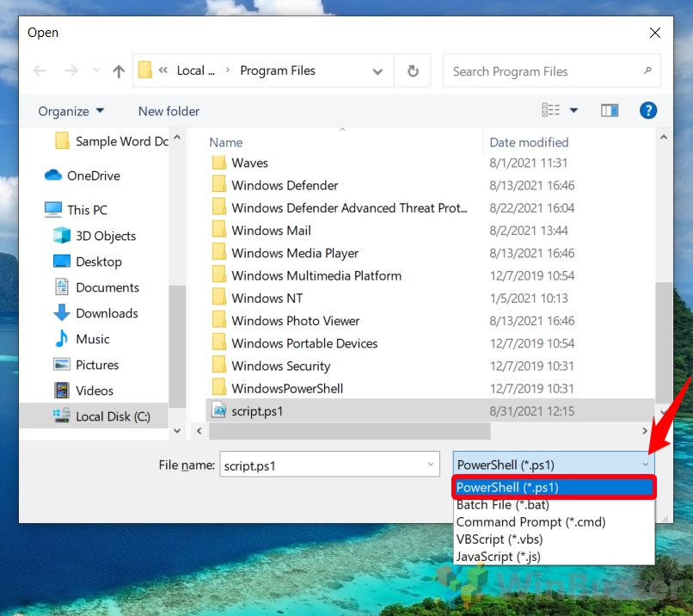Refresh the Program Files folder view
Screen dimensions: 693x616
pos(412,71)
